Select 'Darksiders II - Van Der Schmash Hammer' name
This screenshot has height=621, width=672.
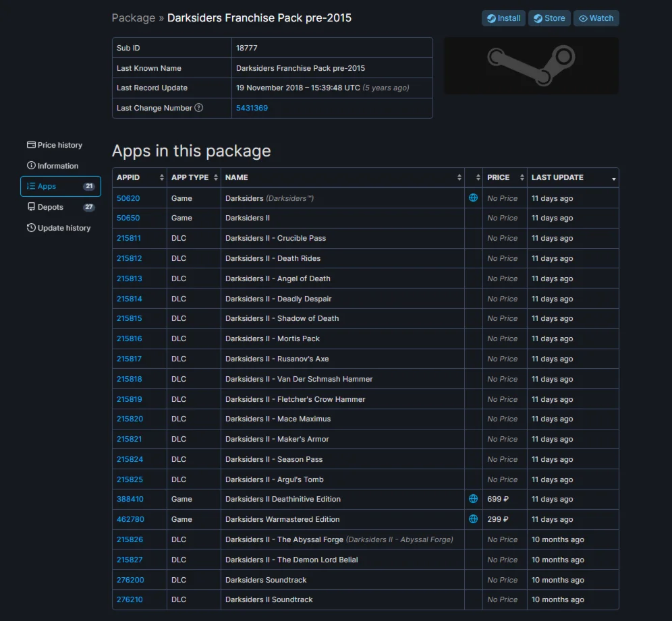click(x=299, y=379)
